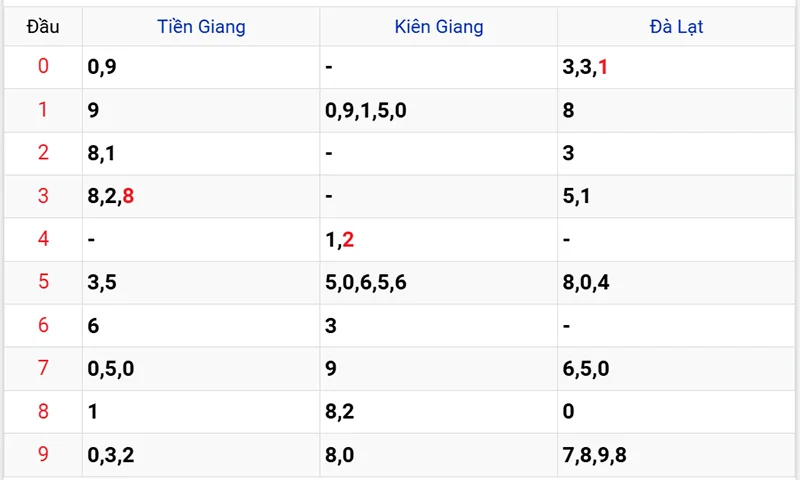Screen dimensions: 800x480
Task: Select the red row label 4
Action: 43,239
